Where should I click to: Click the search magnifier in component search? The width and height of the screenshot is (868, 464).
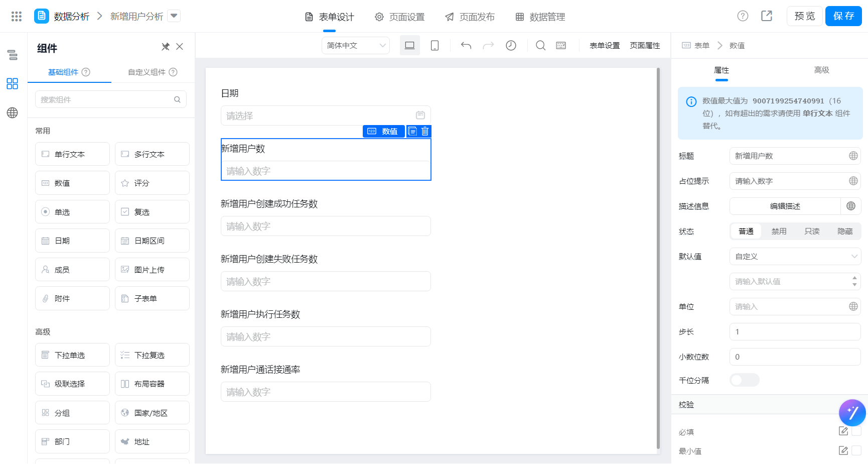tap(177, 99)
